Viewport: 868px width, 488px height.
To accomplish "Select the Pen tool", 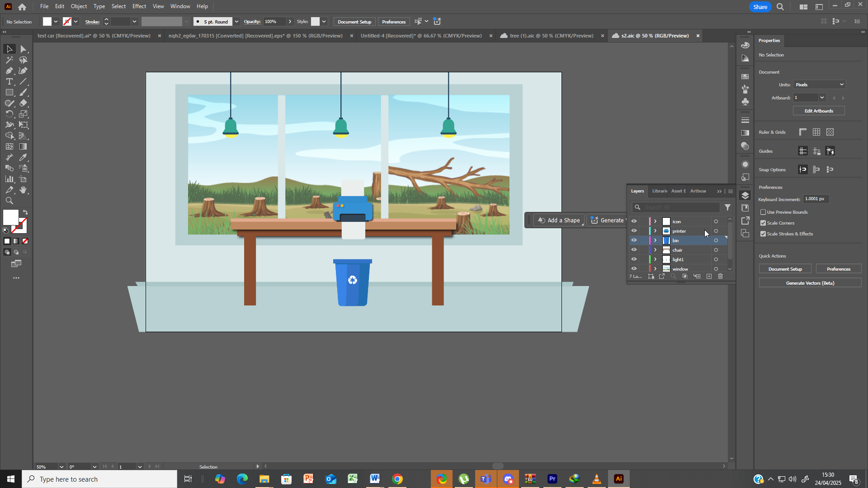I will coord(9,71).
